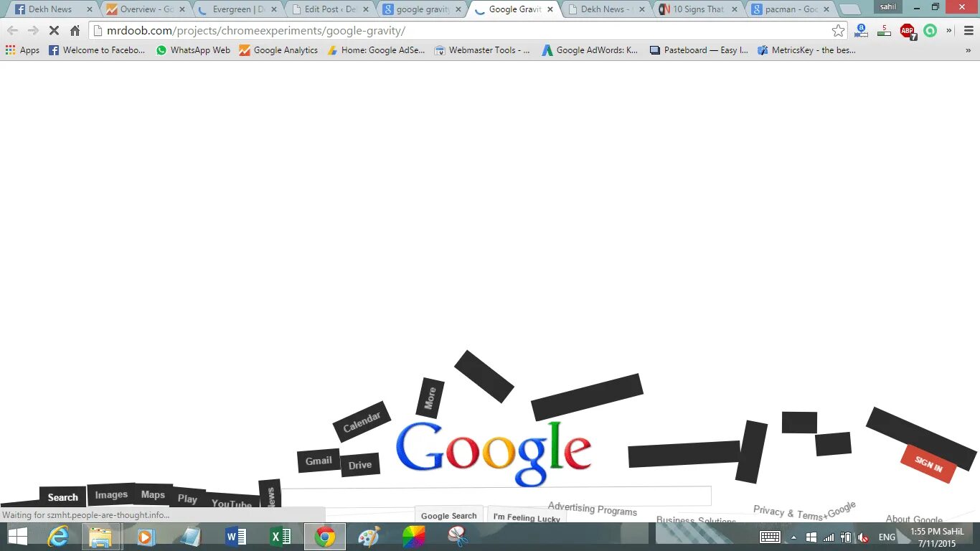Screen dimensions: 980x551
Task: Click the fallen Google search input box
Action: 495,496
